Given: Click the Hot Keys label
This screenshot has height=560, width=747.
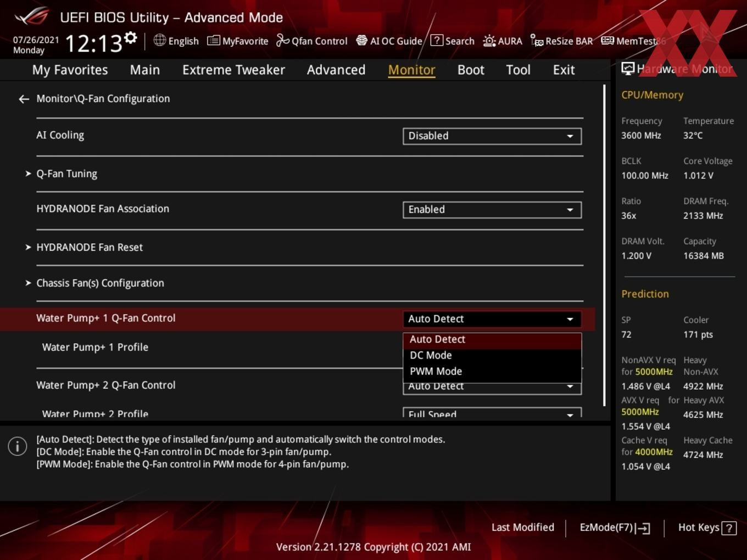Looking at the screenshot, I should coord(699,528).
